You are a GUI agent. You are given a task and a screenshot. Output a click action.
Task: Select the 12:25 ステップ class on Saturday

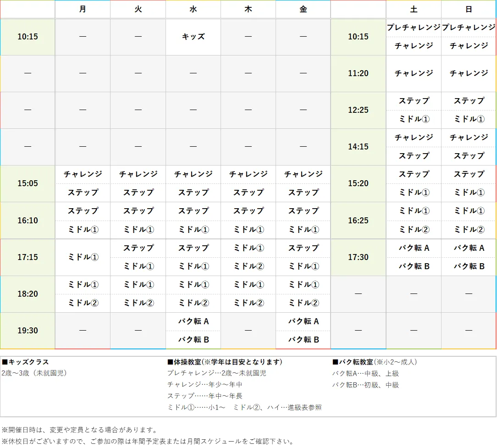[x=414, y=101]
